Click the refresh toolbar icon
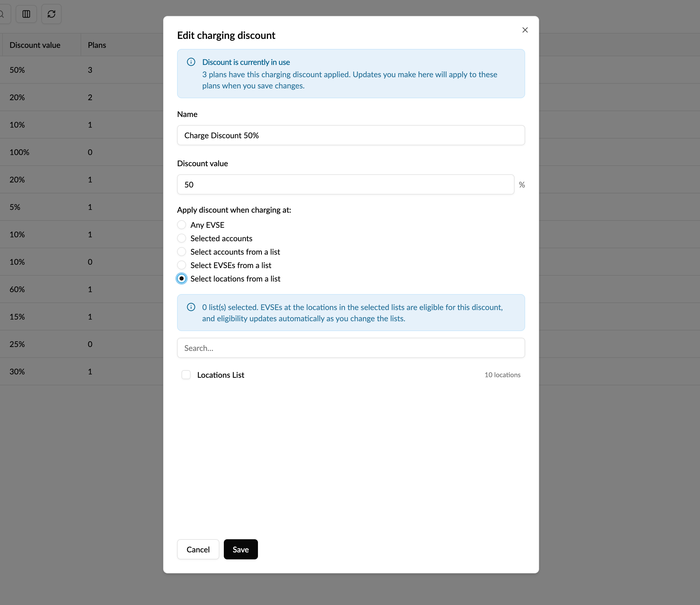 (51, 14)
